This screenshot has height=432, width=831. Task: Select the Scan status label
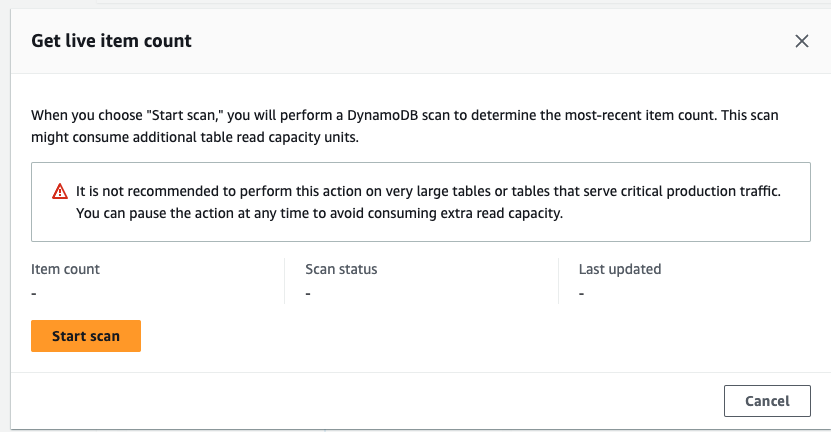pos(341,269)
